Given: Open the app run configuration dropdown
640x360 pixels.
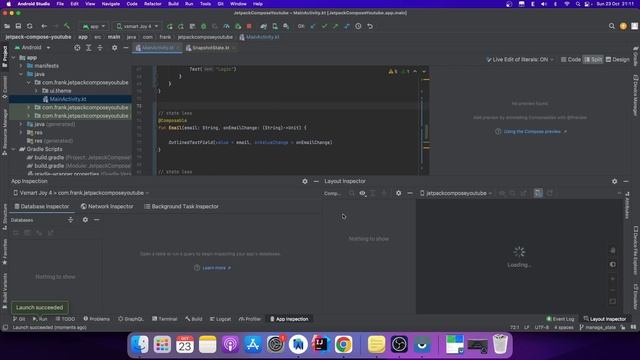Looking at the screenshot, I should (x=94, y=26).
